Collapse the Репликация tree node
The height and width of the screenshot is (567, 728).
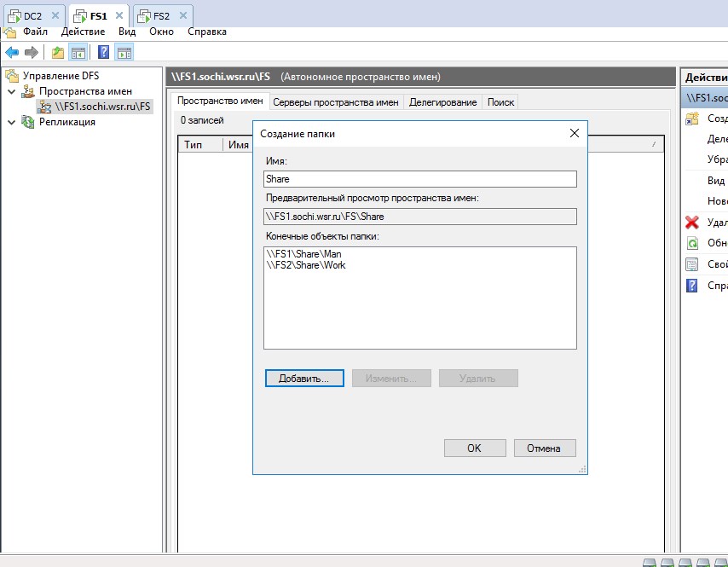tap(12, 123)
